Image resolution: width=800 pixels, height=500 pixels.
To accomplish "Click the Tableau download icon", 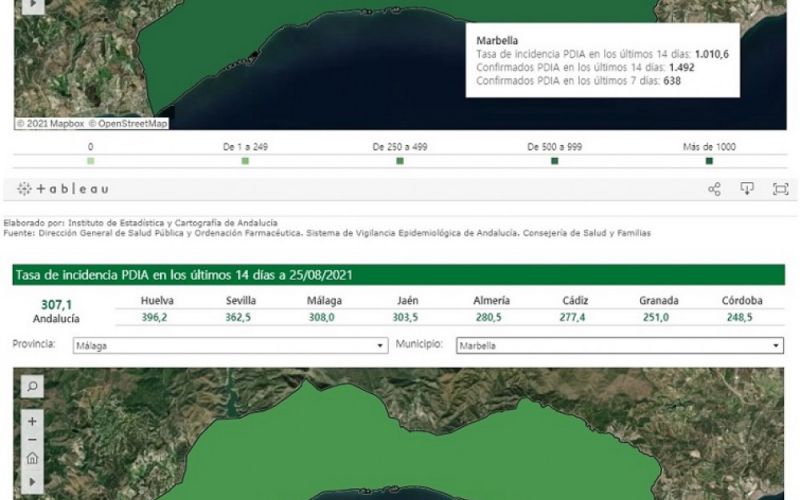I will 747,189.
